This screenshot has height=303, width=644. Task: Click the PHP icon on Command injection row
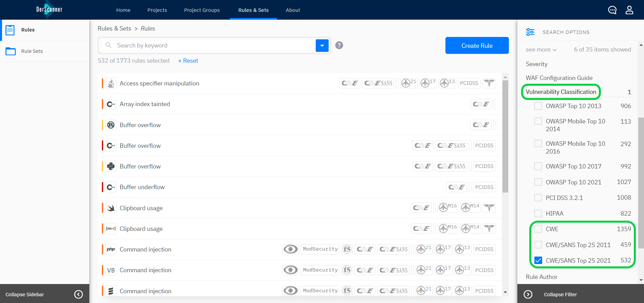(111, 249)
